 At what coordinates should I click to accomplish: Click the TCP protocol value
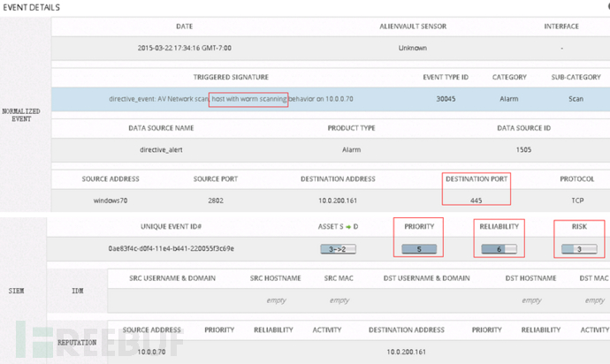[577, 201]
